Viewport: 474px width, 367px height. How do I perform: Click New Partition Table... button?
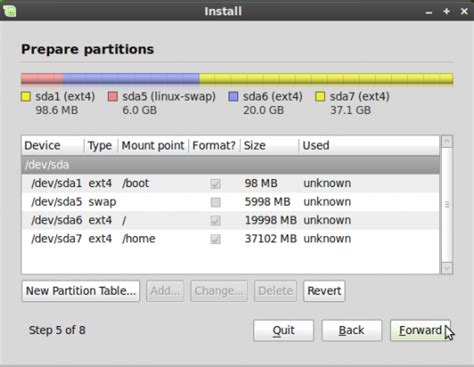[81, 291]
